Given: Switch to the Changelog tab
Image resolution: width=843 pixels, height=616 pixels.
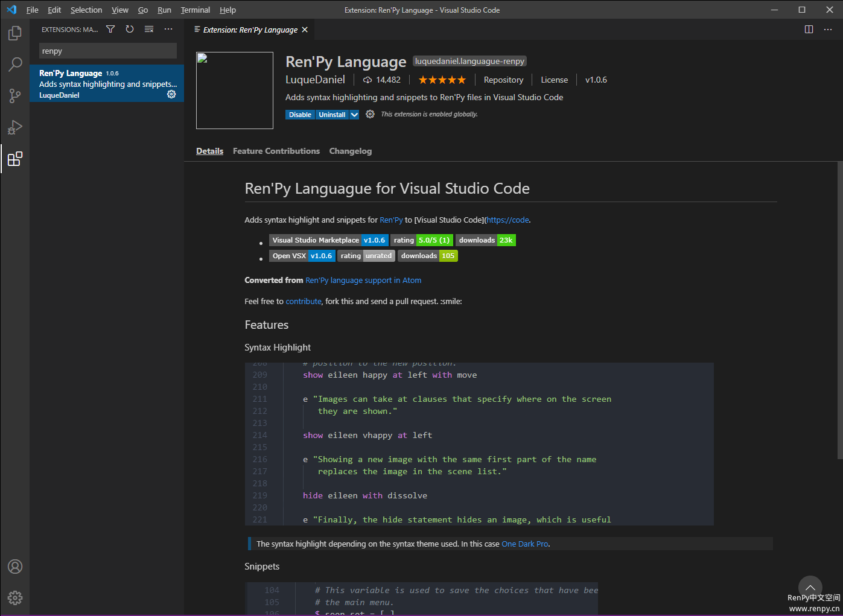Looking at the screenshot, I should point(351,151).
